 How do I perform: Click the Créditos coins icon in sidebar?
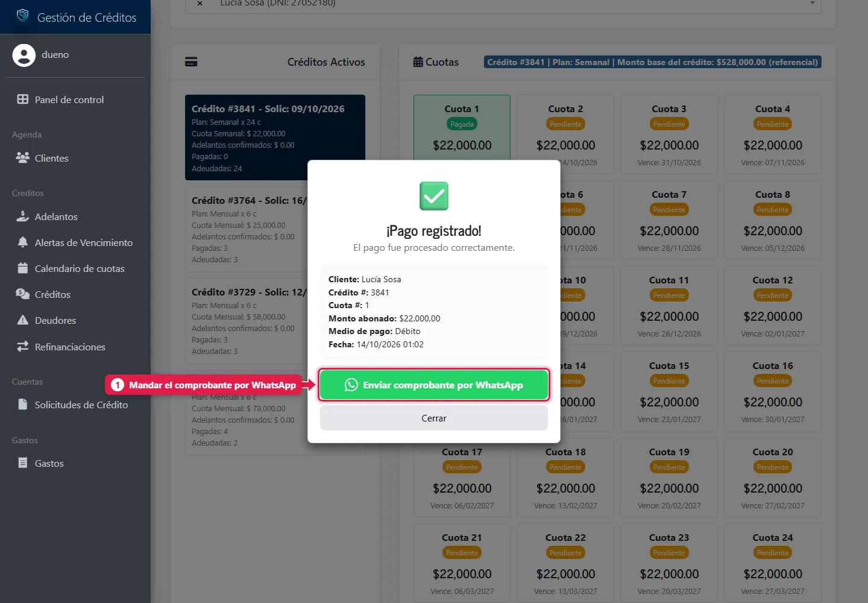coord(23,294)
